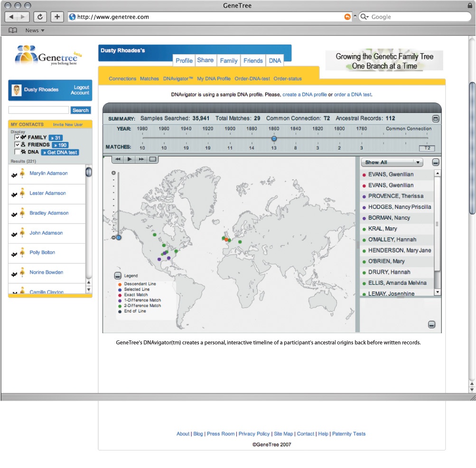Click bottom-right collapse icon in map panel
This screenshot has width=476, height=468.
(431, 325)
